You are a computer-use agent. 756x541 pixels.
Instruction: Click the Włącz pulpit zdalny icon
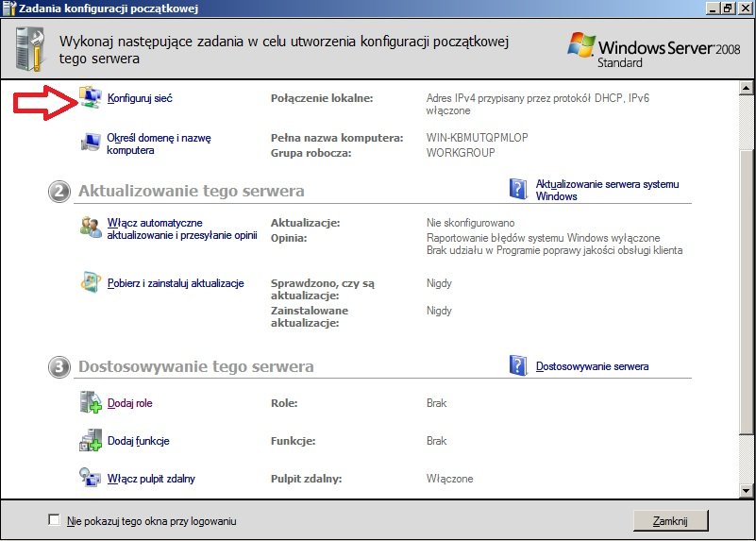point(91,478)
